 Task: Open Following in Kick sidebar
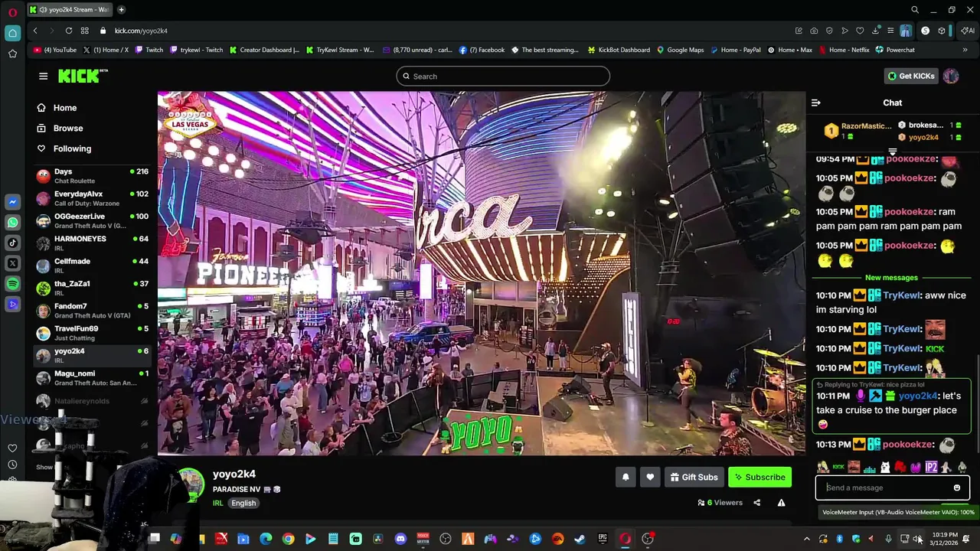point(64,148)
